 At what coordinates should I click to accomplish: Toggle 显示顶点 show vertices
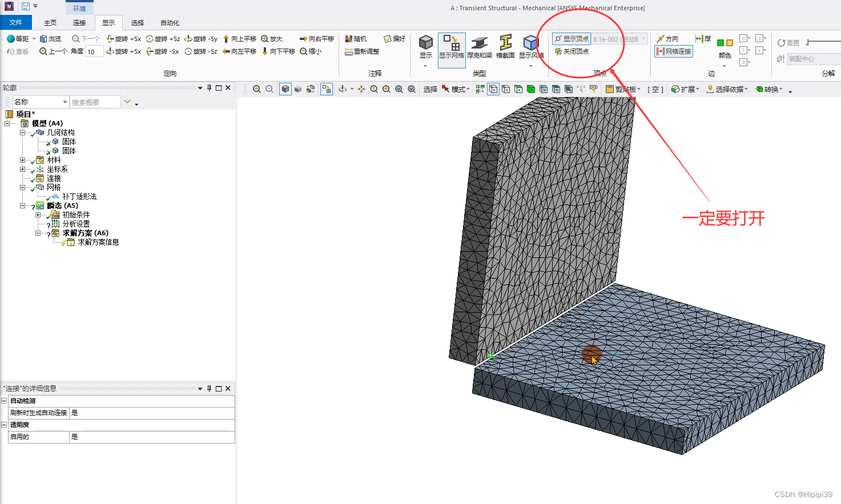tap(572, 39)
